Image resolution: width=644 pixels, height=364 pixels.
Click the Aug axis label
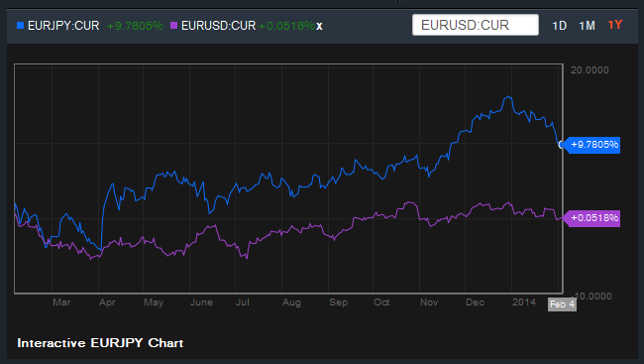tap(291, 303)
